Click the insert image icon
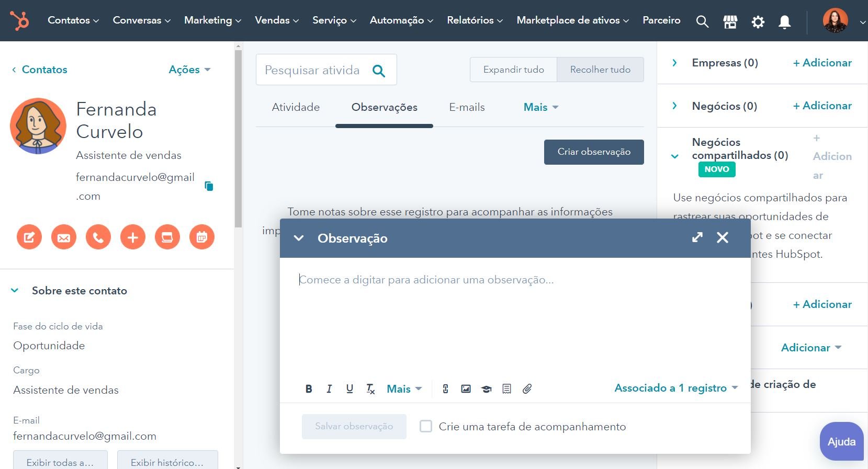This screenshot has width=868, height=469. (x=466, y=388)
